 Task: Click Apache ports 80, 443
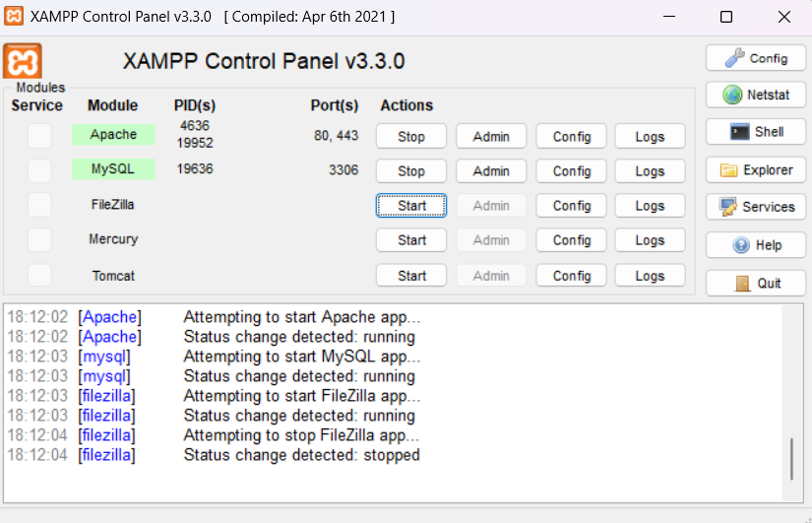[x=336, y=135]
